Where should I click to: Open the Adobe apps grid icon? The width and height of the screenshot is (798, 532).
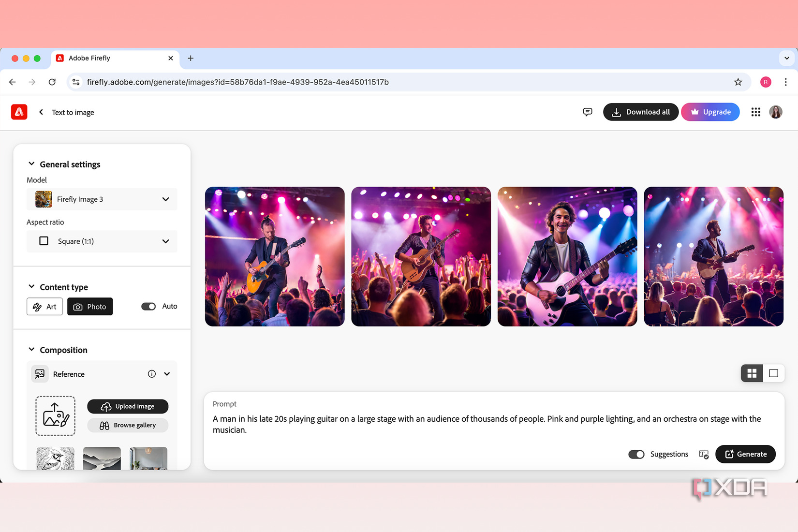point(755,112)
